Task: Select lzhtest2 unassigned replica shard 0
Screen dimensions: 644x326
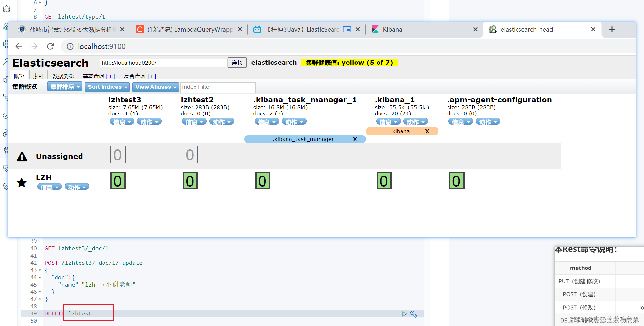Action: point(190,155)
